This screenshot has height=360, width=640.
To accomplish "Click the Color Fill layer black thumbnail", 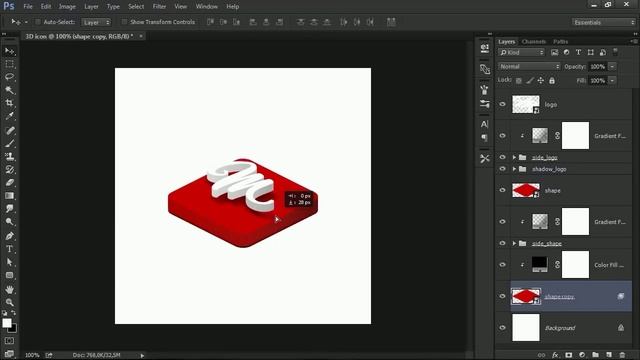I will [540, 264].
